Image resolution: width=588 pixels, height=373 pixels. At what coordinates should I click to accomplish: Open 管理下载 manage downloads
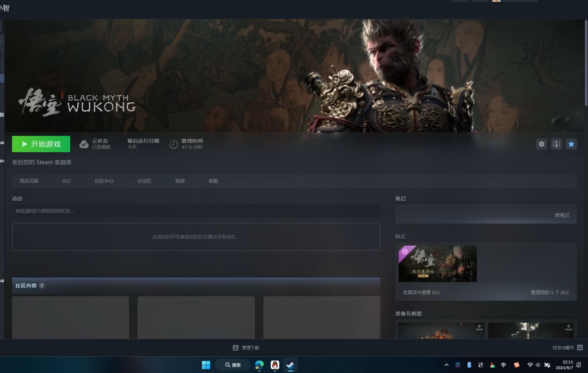(246, 347)
